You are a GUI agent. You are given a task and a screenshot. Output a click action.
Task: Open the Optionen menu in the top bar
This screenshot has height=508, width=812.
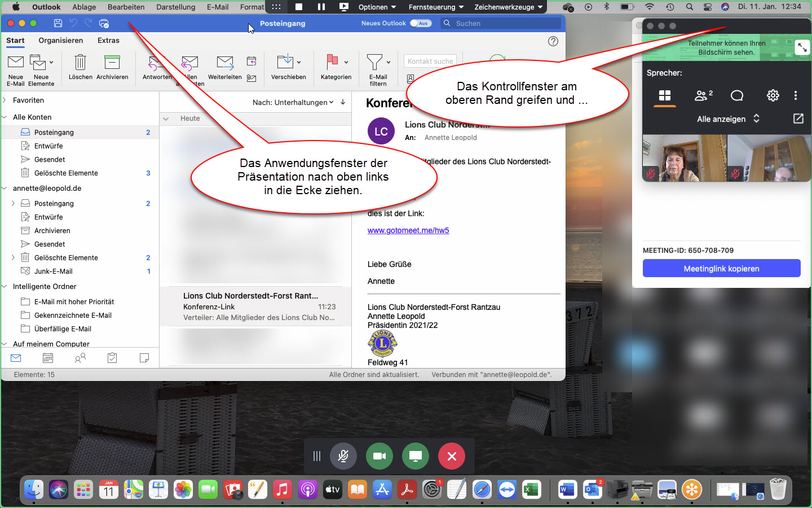tap(377, 7)
